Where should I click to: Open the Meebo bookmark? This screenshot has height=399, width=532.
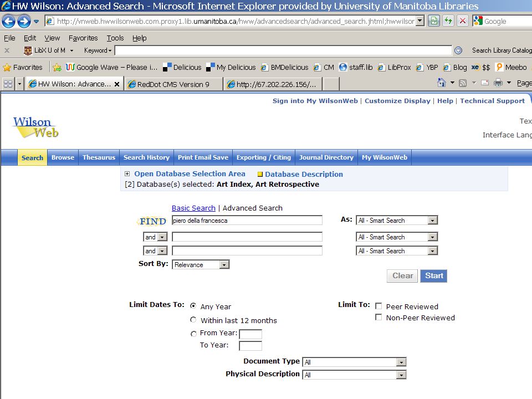click(x=511, y=67)
